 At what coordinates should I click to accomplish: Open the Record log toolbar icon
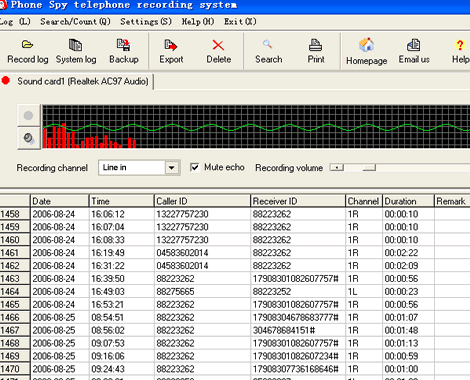27,45
